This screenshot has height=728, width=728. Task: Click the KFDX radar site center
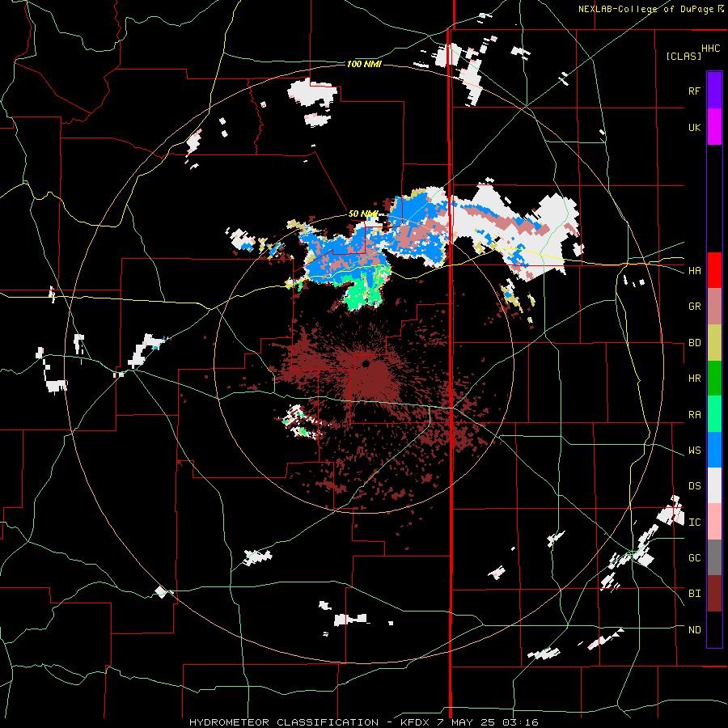pos(366,363)
